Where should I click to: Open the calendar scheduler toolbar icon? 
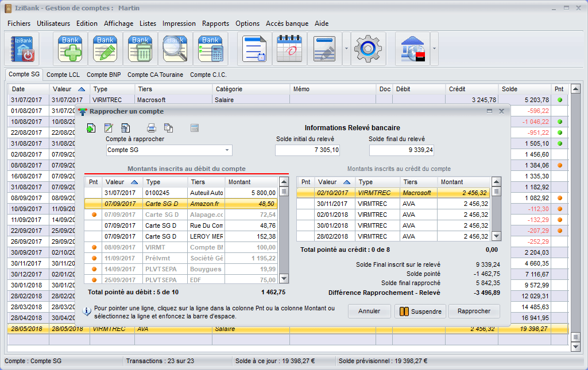(289, 49)
